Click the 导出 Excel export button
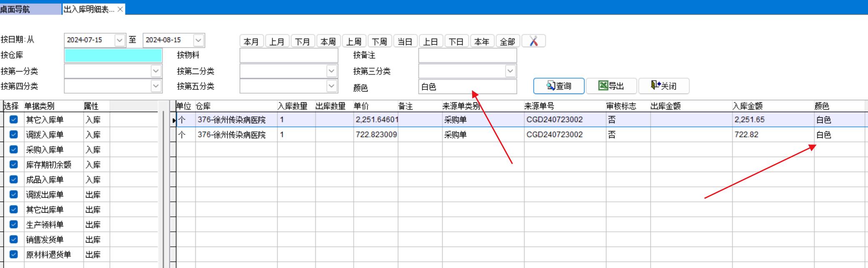Image resolution: width=868 pixels, height=268 pixels. coord(611,86)
